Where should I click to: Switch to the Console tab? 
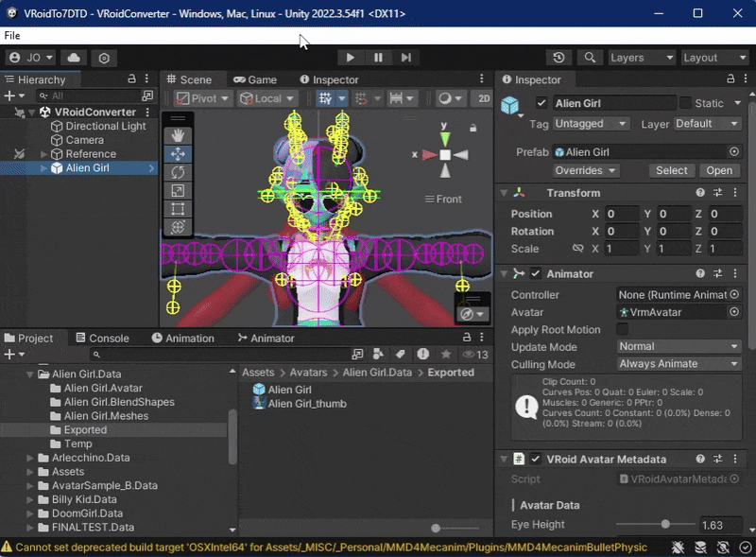(x=103, y=338)
